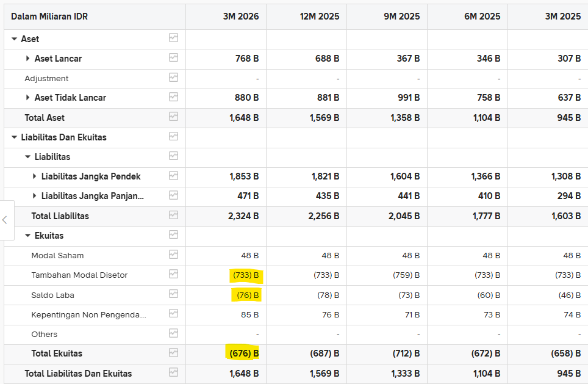This screenshot has width=588, height=384.
Task: Open chart icon for Saldo Laba
Action: pos(173,294)
